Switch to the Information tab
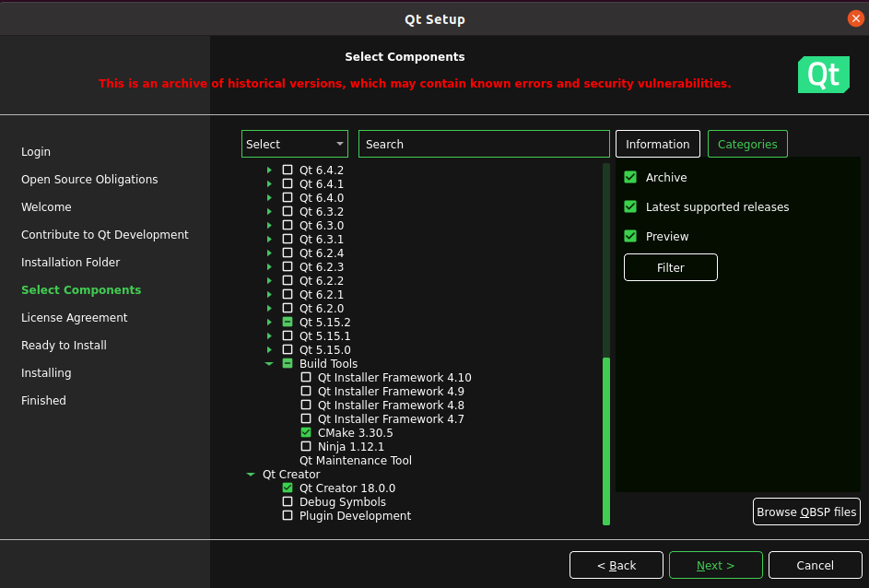Viewport: 869px width, 588px height. (658, 144)
